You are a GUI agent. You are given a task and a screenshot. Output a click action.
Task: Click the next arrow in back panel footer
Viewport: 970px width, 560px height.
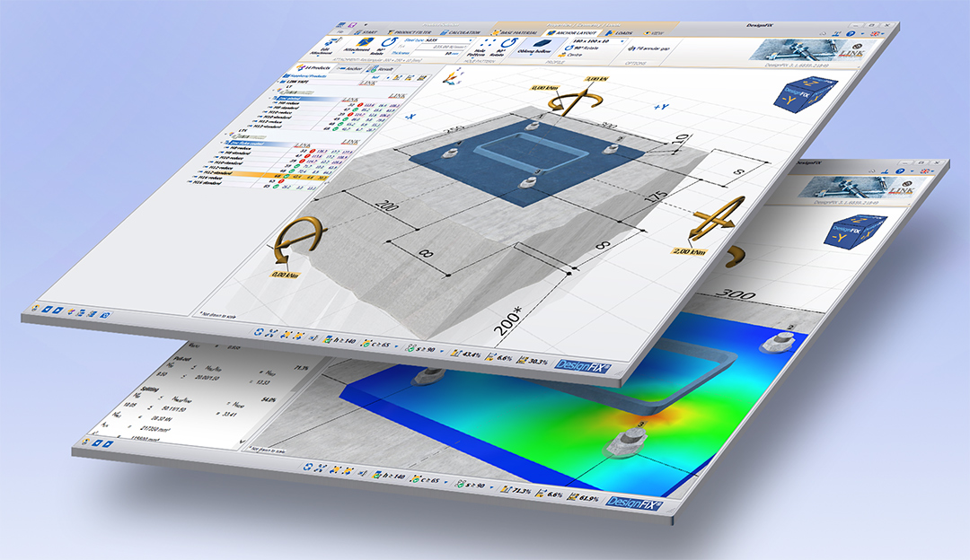coord(109,444)
